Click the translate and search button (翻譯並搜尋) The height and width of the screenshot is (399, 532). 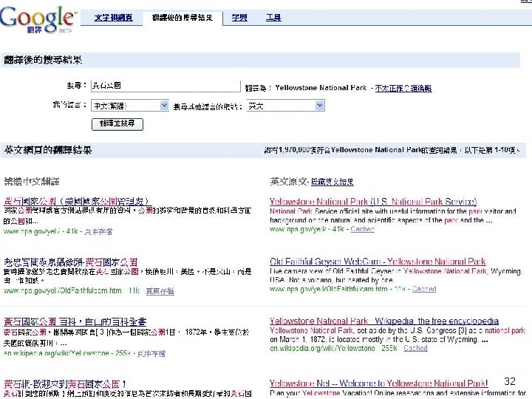[117, 124]
